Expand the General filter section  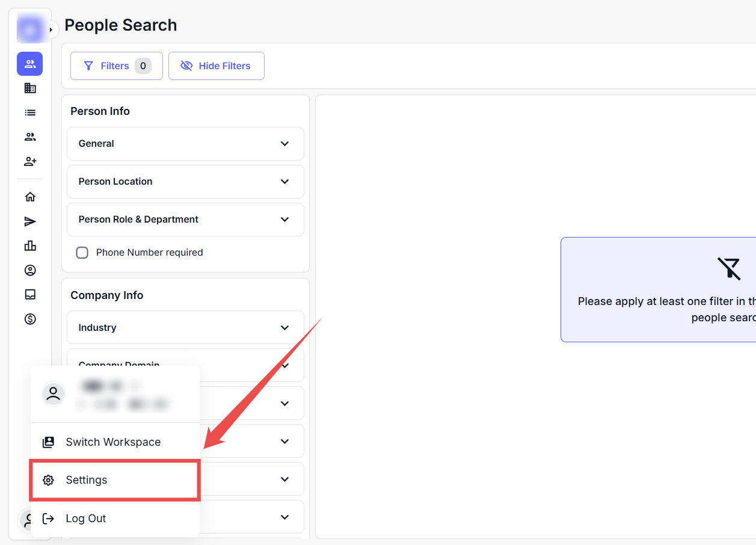coord(185,144)
